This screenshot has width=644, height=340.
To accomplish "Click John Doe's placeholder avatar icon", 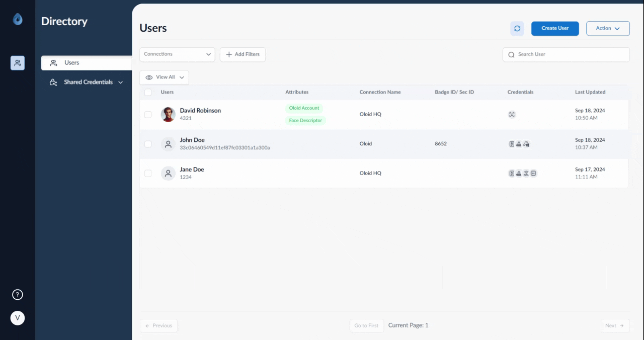I will (x=168, y=144).
